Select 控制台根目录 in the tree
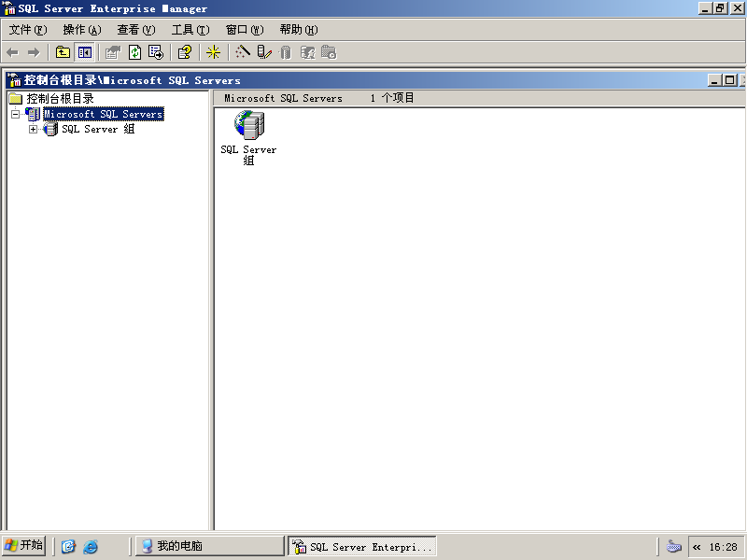The height and width of the screenshot is (560, 747). 60,99
